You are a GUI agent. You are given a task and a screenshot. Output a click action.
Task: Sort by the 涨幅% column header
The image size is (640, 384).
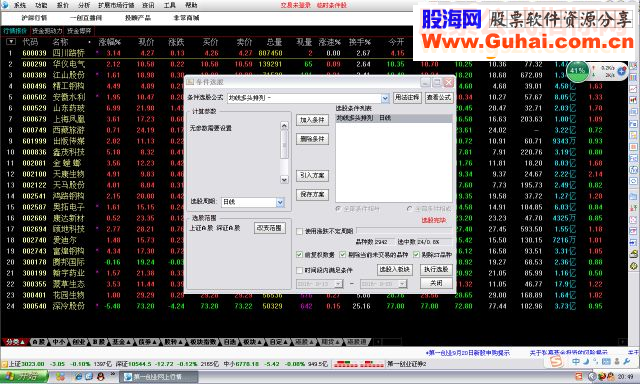click(109, 42)
